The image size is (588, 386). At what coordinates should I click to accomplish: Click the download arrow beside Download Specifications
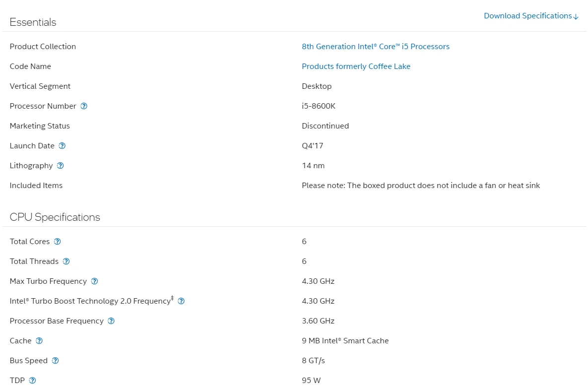pyautogui.click(x=576, y=16)
